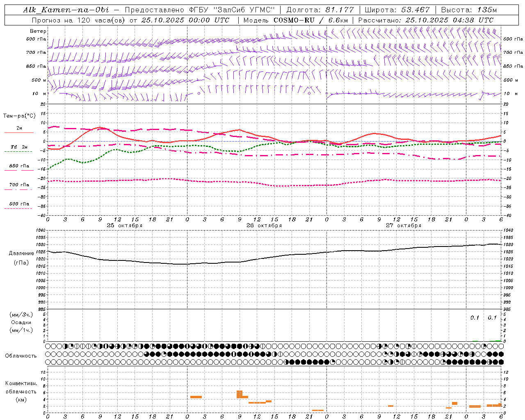Screen dimensions: 525x420
Task: Click the Высота: 135м value
Action: click(469, 10)
